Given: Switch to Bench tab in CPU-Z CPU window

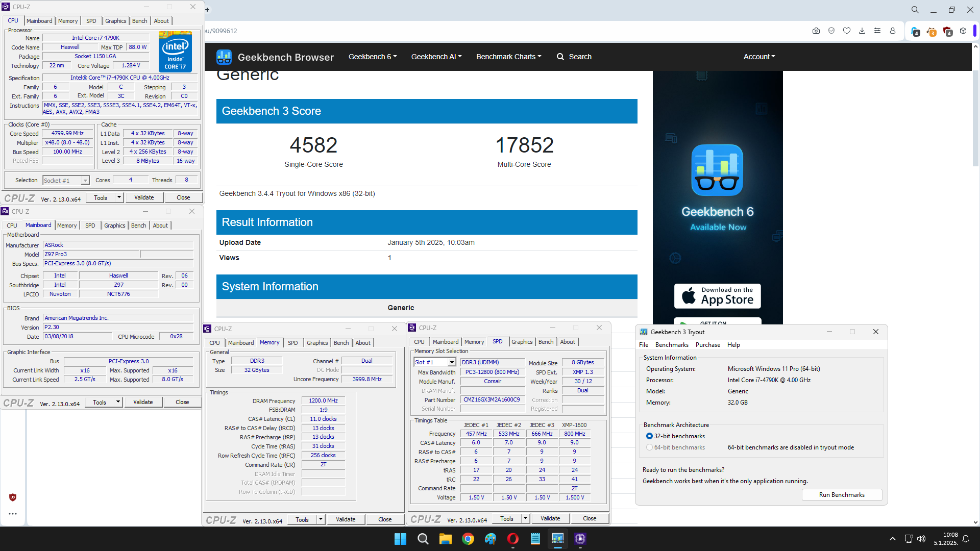Looking at the screenshot, I should coord(139,21).
